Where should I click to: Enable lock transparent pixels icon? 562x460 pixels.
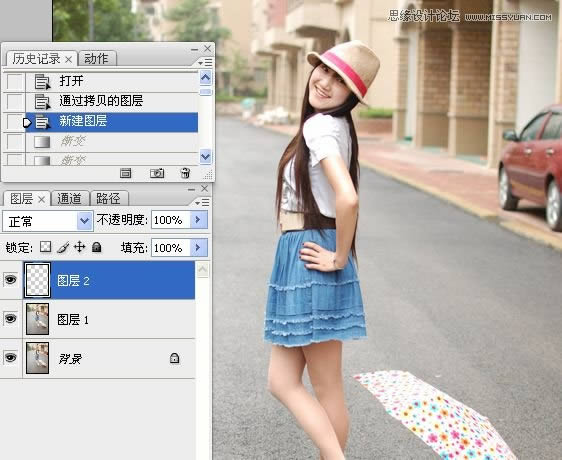45,247
